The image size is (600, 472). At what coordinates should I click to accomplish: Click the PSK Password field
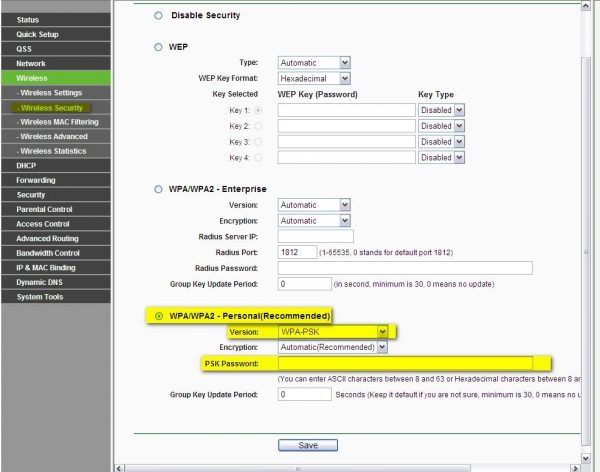(x=405, y=363)
